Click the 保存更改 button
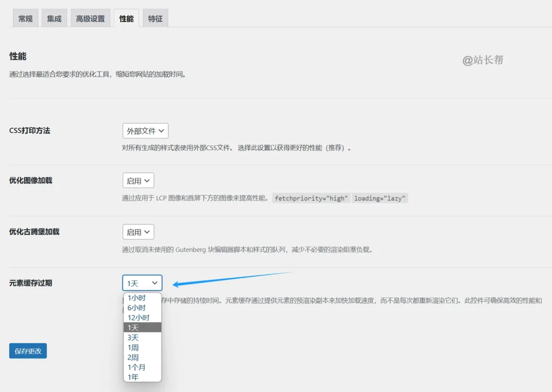 [27, 350]
